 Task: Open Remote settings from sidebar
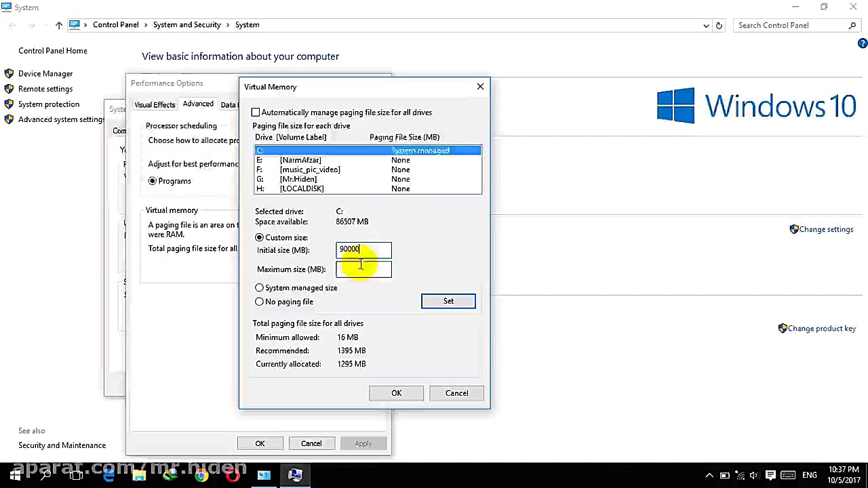(45, 89)
